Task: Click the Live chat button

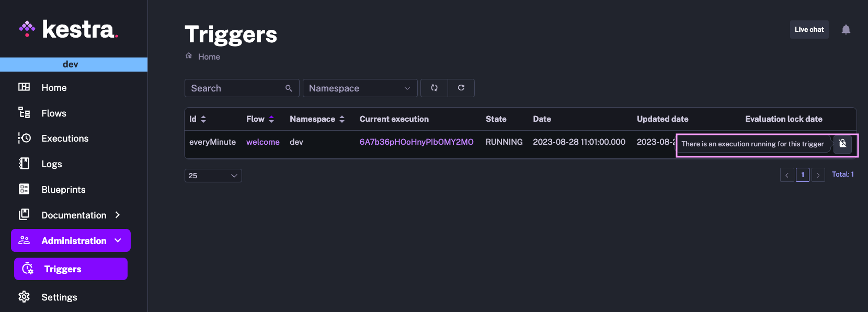Action: [809, 30]
